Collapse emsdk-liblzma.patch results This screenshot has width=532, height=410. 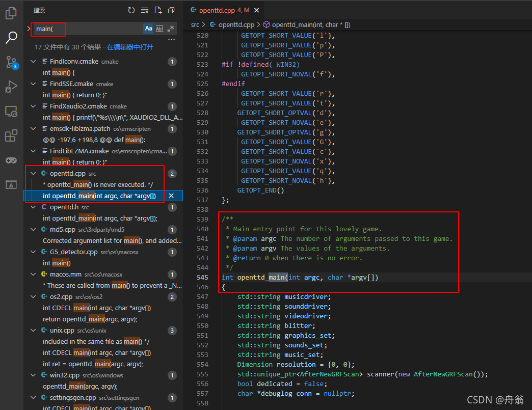pyautogui.click(x=33, y=128)
